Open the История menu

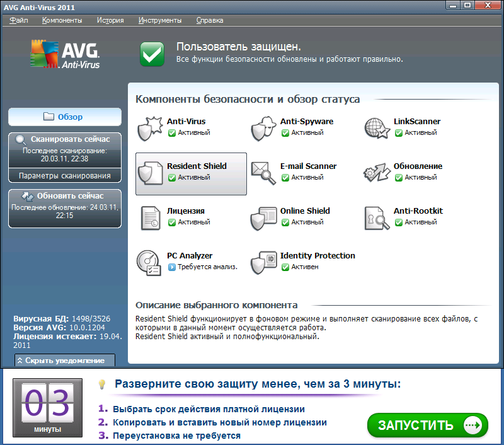pyautogui.click(x=110, y=20)
